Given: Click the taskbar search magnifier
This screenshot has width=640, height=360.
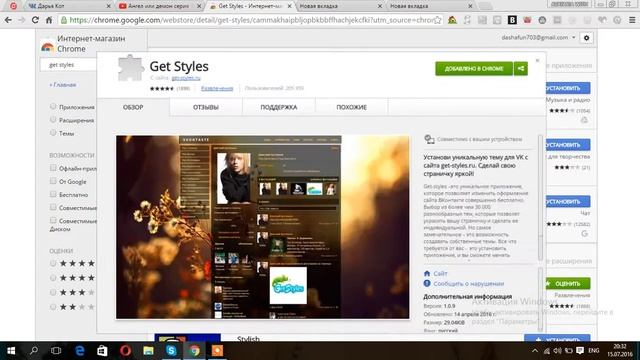Looking at the screenshot, I should click(x=33, y=351).
